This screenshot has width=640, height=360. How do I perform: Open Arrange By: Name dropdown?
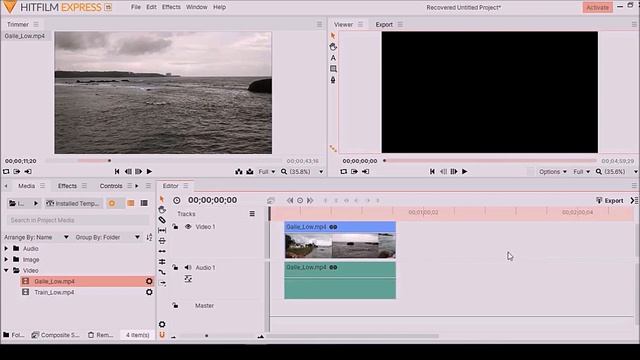click(36, 237)
